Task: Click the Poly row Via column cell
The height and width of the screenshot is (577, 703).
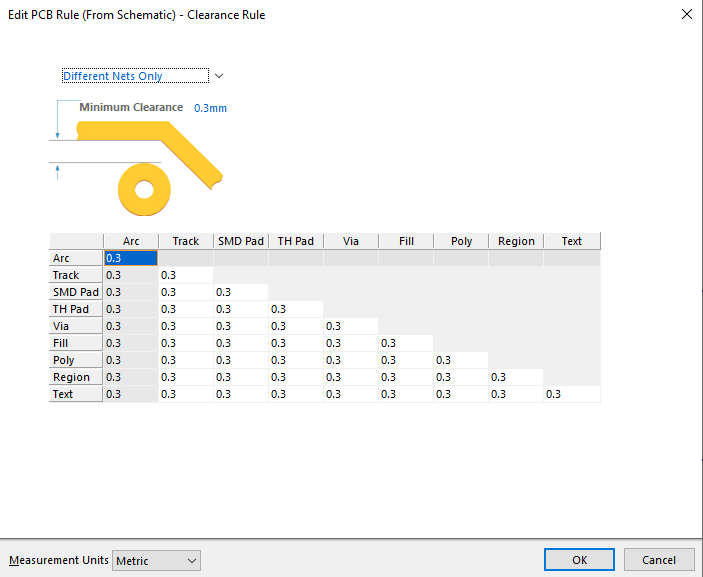Action: (351, 360)
